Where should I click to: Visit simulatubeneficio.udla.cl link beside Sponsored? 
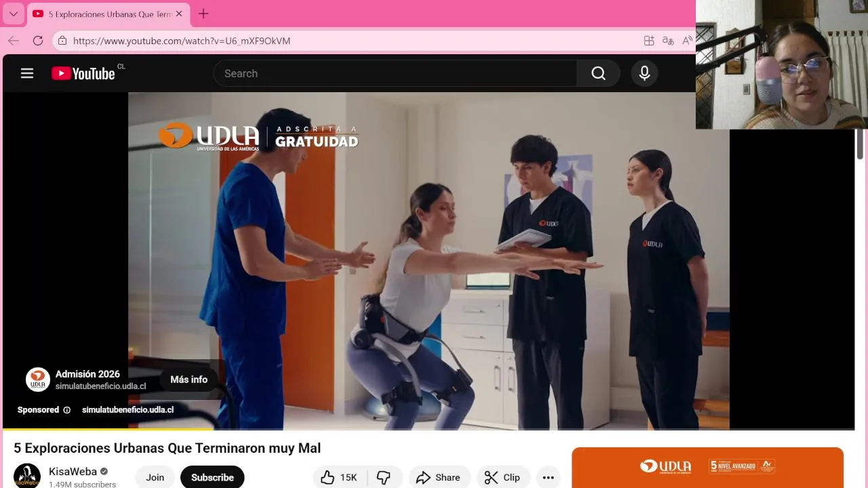click(127, 410)
